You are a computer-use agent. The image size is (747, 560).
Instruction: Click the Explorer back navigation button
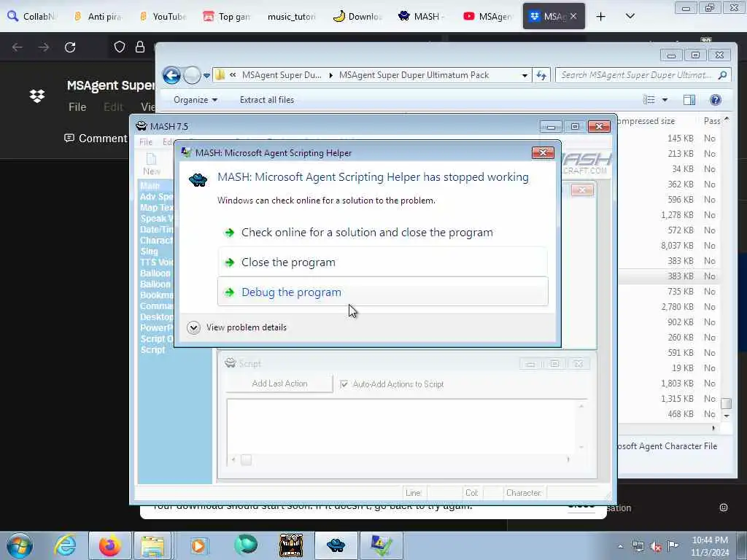tap(171, 75)
